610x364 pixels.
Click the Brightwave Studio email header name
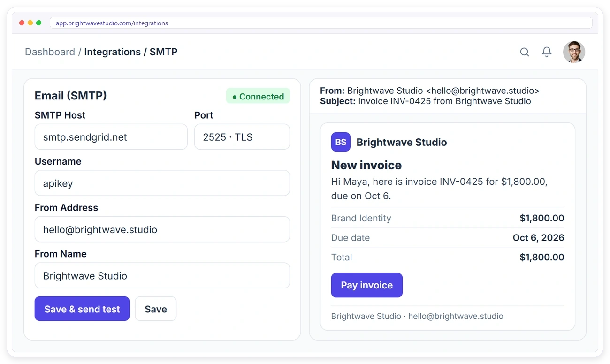(x=402, y=142)
